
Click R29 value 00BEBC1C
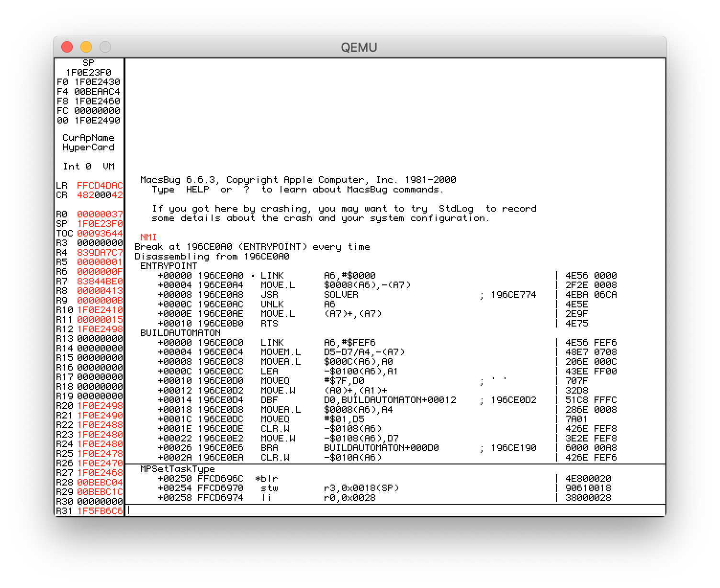100,492
